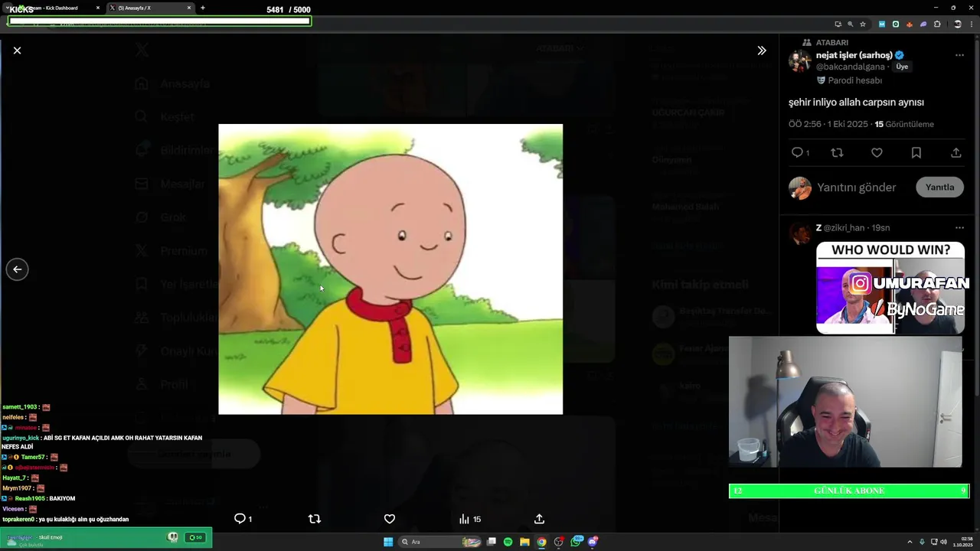Open Discord from the taskbar
Screen dimensions: 980x551
pyautogui.click(x=593, y=542)
